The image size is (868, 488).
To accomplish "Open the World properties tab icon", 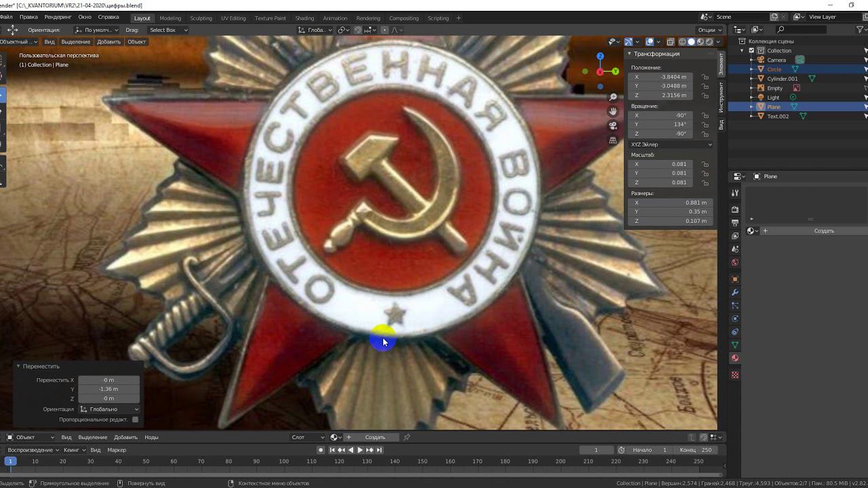I will [x=735, y=262].
